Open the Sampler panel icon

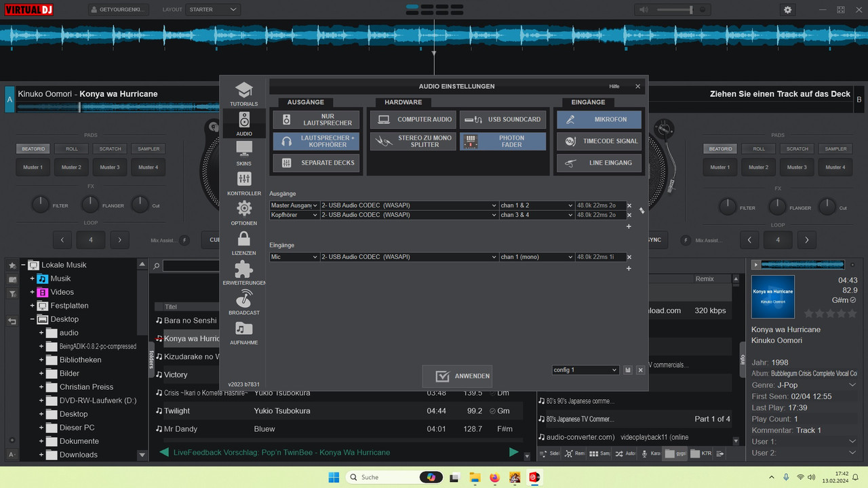[x=599, y=453]
